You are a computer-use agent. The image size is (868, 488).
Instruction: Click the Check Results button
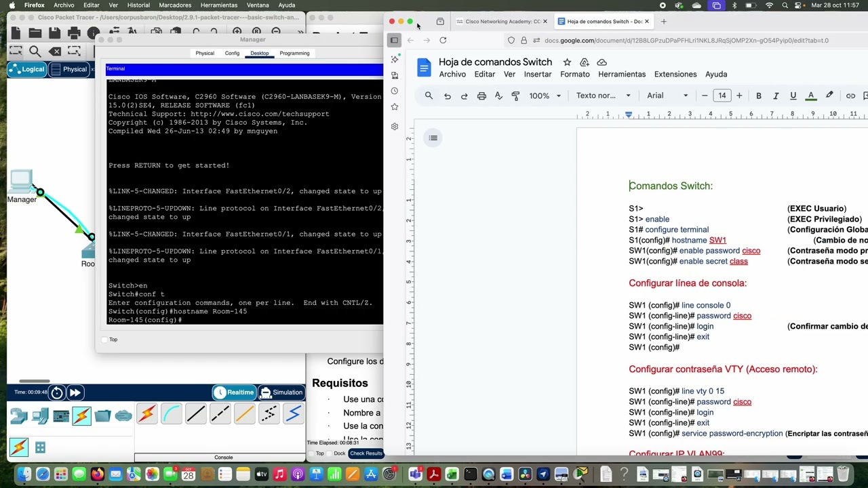[366, 453]
